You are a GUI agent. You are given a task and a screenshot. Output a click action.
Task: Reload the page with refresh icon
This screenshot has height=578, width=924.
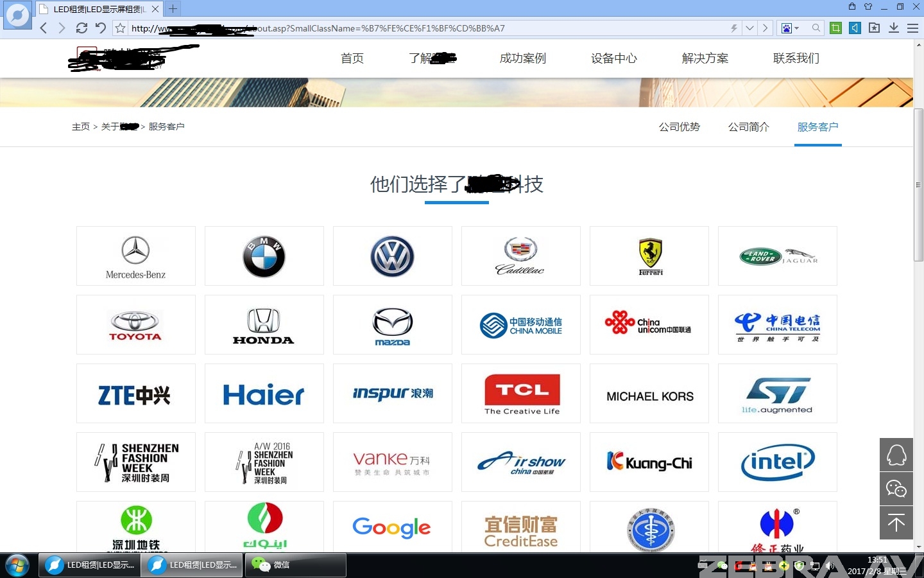[81, 28]
